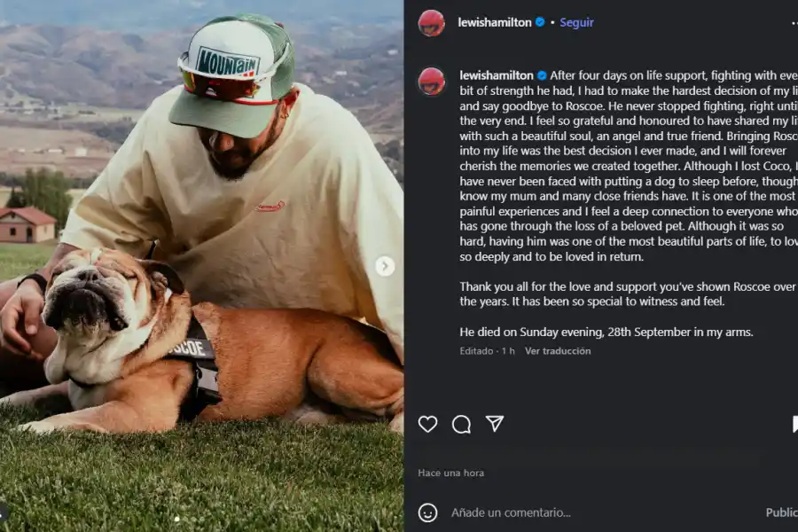
Task: Open the emoji picker in the comment bar
Action: point(429,512)
